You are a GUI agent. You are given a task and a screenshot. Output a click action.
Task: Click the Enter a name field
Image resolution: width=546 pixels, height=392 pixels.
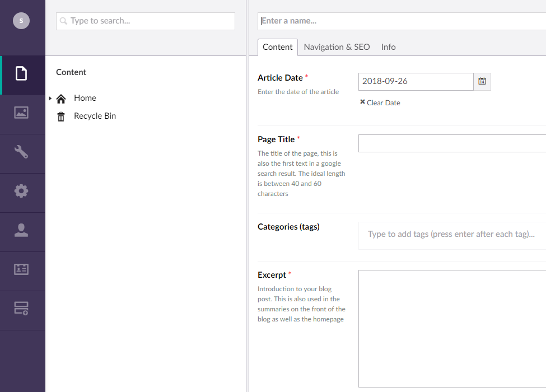(x=401, y=21)
